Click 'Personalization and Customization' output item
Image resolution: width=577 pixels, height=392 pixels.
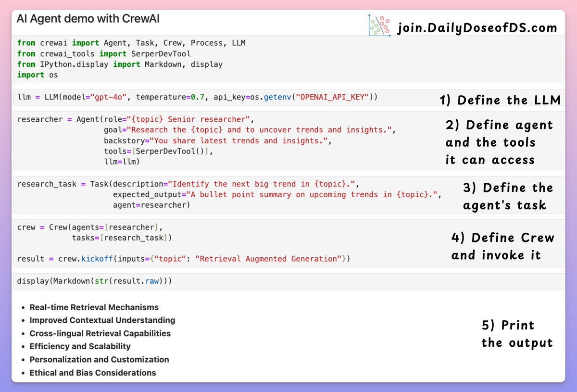[99, 359]
